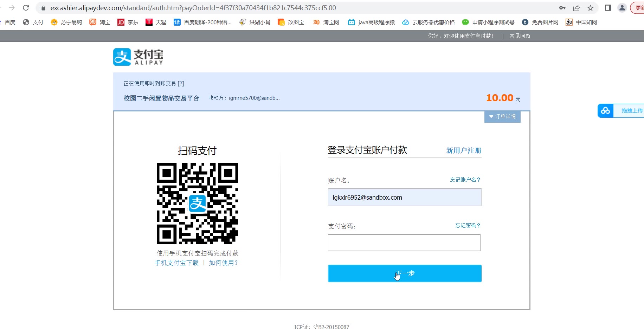Open the 淘宝 bookmark
Viewport: 644px width, 329px height.
[x=100, y=22]
